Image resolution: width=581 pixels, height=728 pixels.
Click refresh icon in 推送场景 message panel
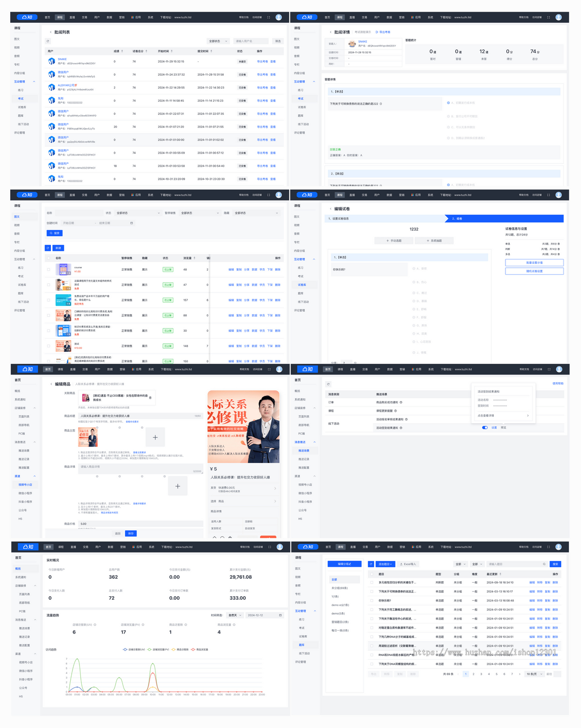(x=328, y=384)
